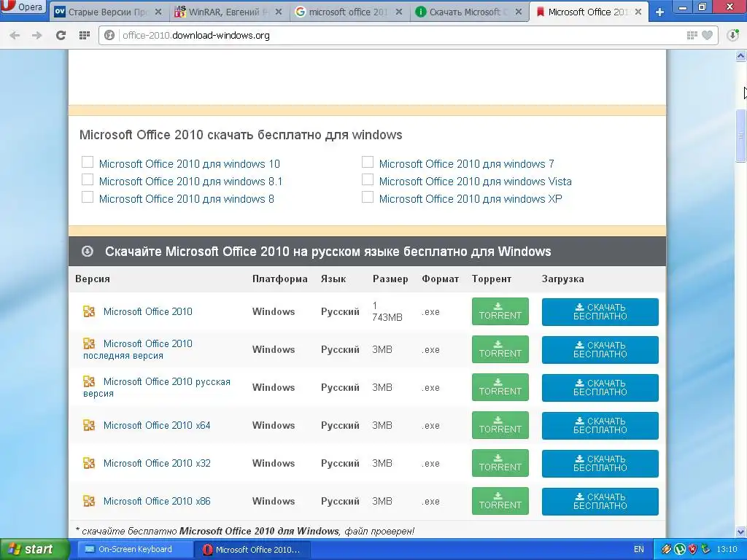
Task: Check Microsoft Office 2010 для windows 10 box
Action: coord(88,162)
